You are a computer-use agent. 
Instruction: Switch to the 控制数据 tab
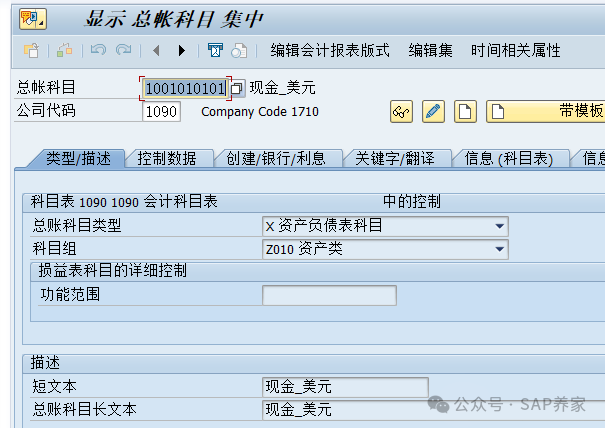(167, 159)
